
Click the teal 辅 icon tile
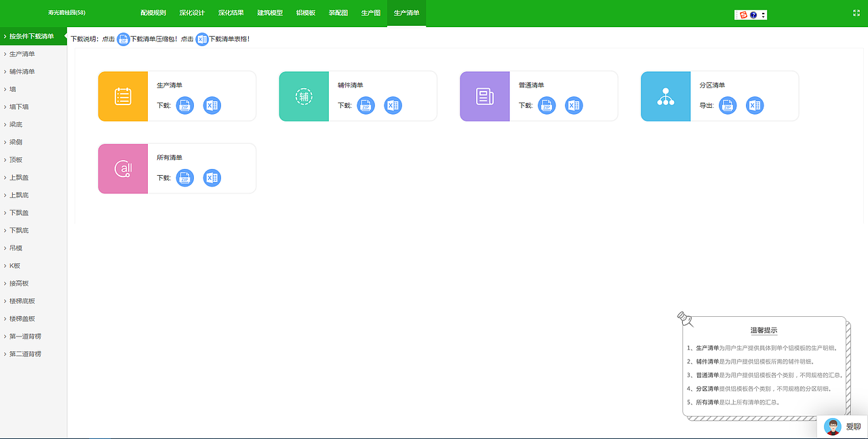tap(304, 96)
